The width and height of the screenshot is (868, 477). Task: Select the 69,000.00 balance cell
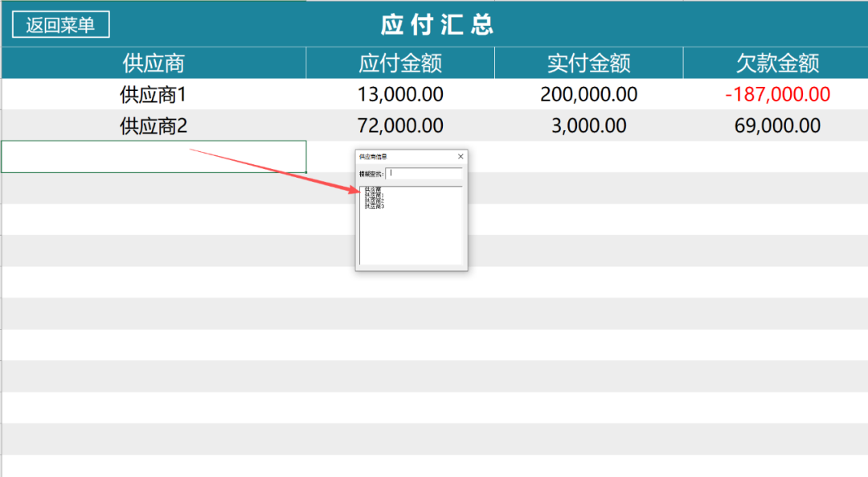tap(777, 126)
